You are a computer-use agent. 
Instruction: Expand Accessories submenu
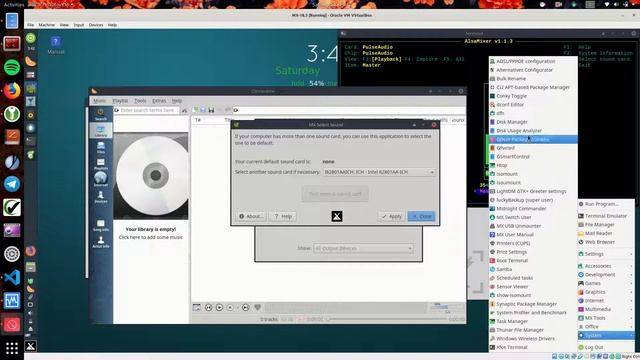point(606,266)
